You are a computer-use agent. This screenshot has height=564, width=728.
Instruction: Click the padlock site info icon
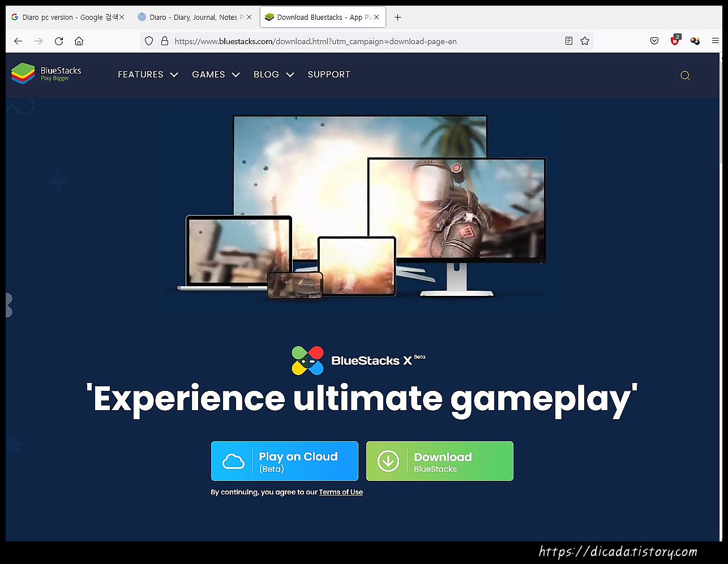(x=165, y=41)
